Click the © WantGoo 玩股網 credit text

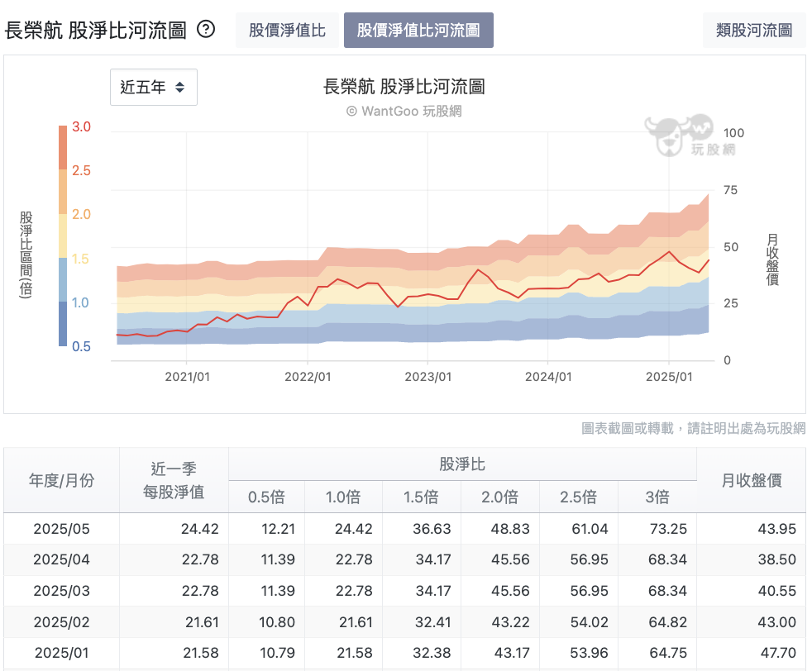click(404, 112)
